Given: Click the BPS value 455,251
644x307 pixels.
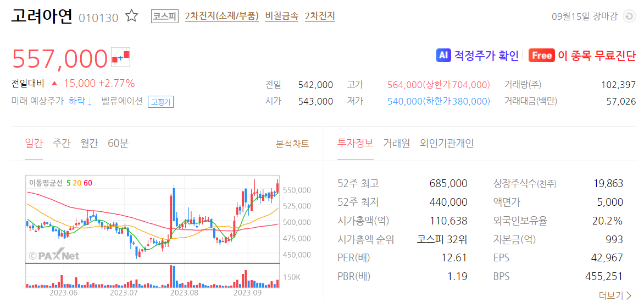Looking at the screenshot, I should click(604, 277).
